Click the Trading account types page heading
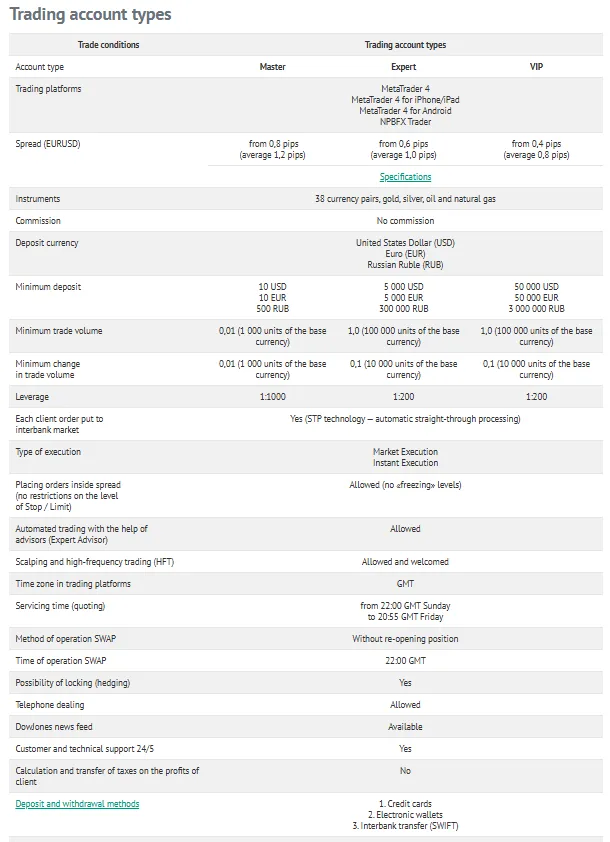 [90, 15]
